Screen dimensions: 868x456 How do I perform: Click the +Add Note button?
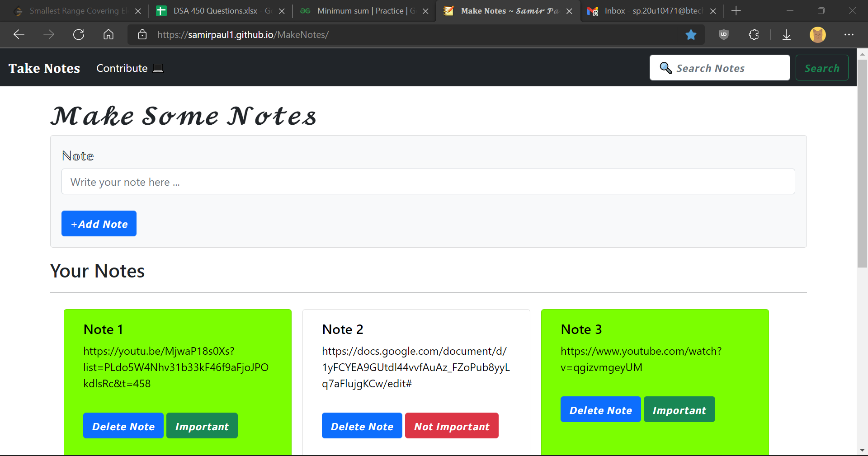[x=99, y=224]
